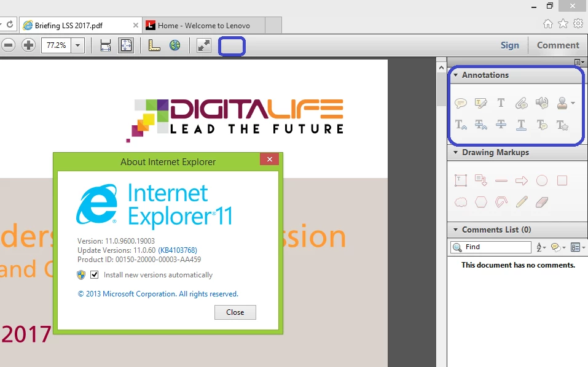Click the document scrollbar up arrow

click(x=441, y=68)
